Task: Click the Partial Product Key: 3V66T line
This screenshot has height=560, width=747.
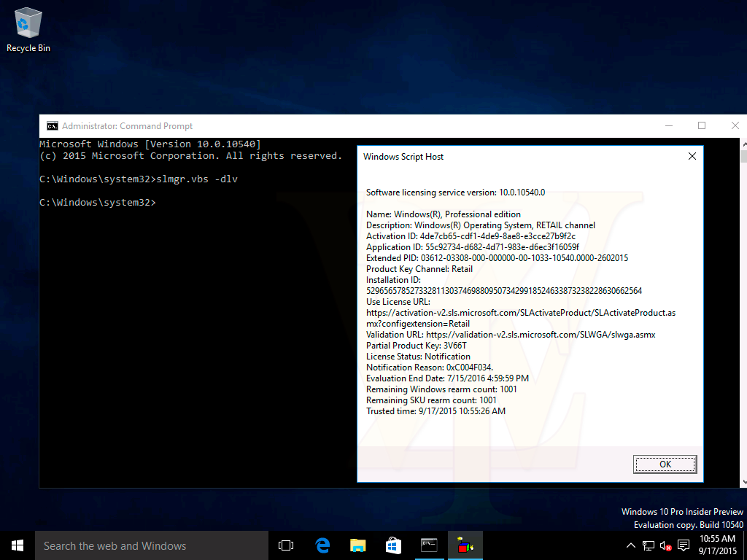Action: point(417,345)
